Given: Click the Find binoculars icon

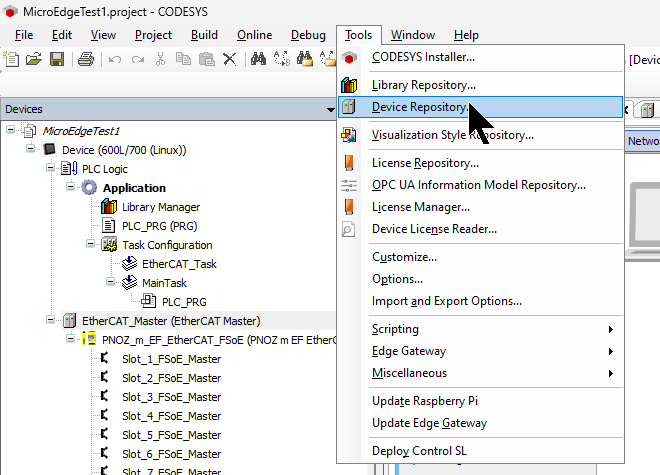Looking at the screenshot, I should tap(258, 58).
